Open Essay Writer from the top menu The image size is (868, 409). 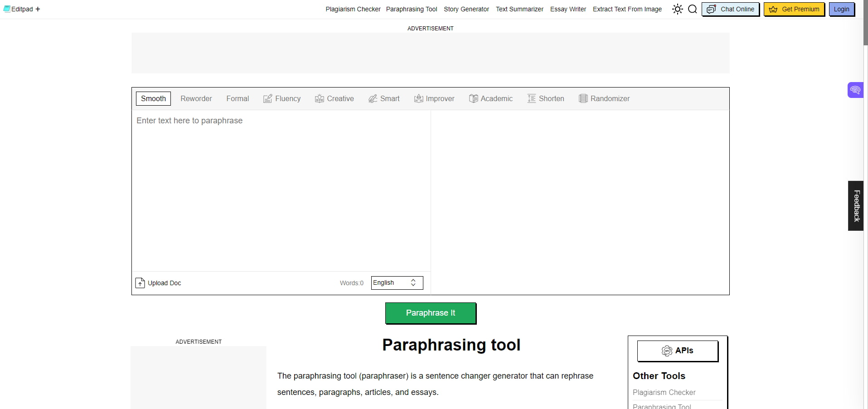(x=567, y=9)
